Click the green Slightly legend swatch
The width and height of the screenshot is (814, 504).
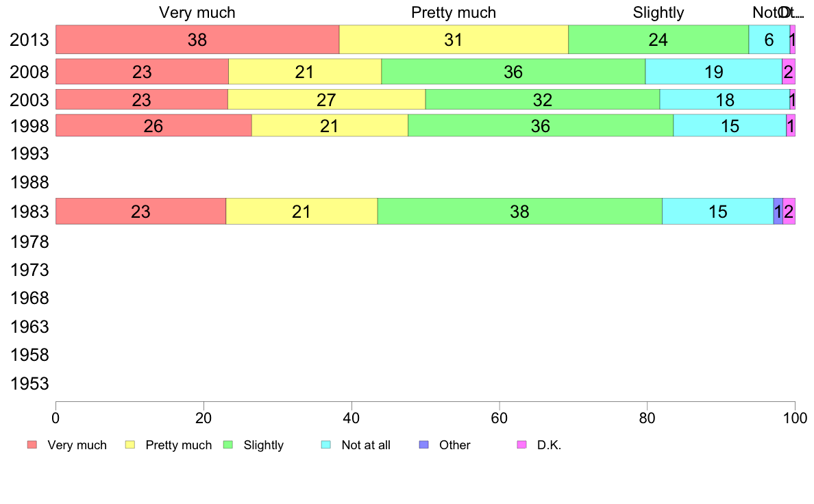click(228, 445)
